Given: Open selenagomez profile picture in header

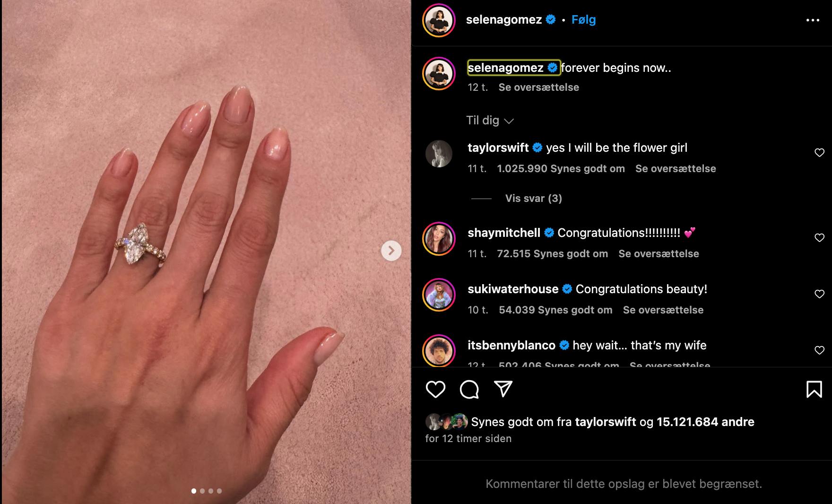Looking at the screenshot, I should [x=439, y=20].
